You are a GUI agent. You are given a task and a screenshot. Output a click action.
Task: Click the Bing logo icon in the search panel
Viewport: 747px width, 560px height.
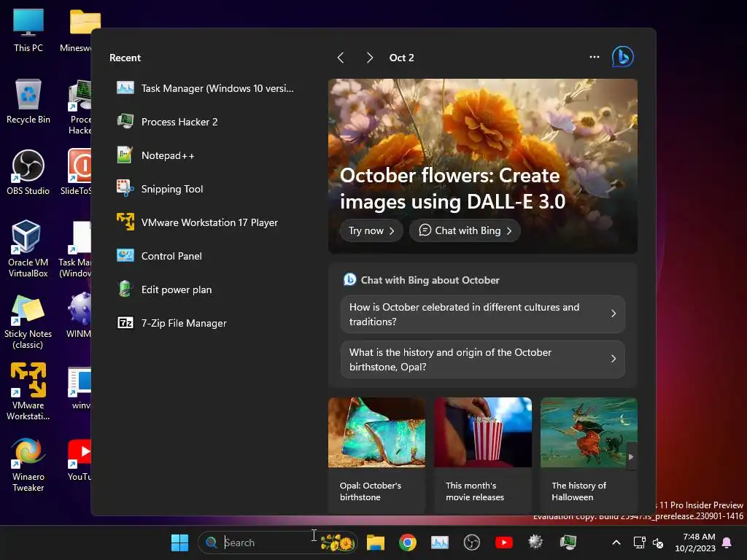622,57
